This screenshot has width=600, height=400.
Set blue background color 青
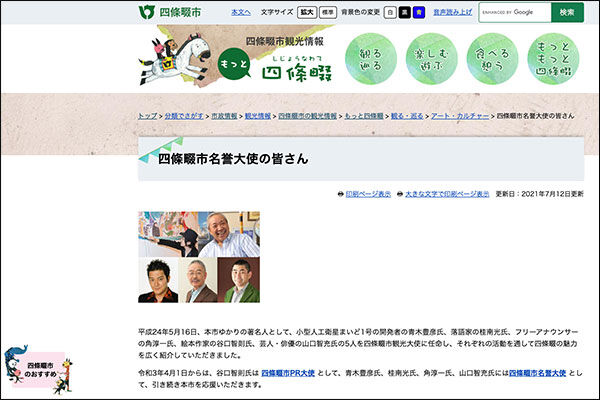point(419,12)
